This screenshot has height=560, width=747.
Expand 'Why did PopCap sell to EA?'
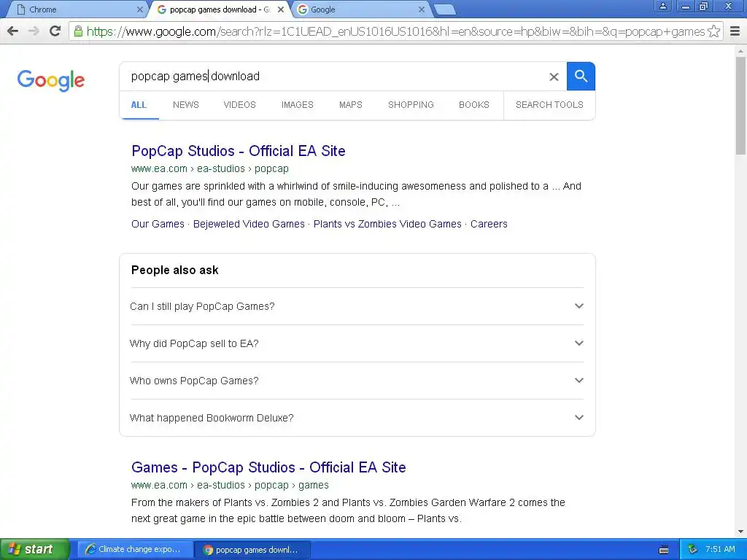(x=357, y=343)
